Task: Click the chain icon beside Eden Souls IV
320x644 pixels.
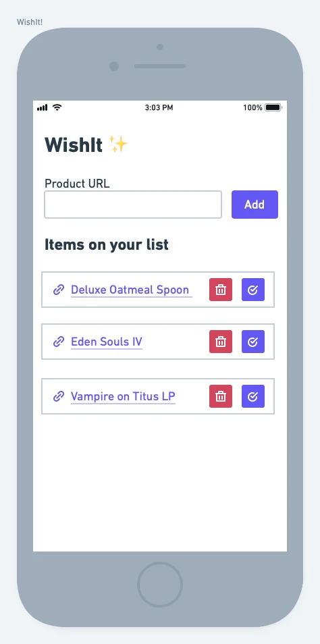Action: click(x=59, y=342)
